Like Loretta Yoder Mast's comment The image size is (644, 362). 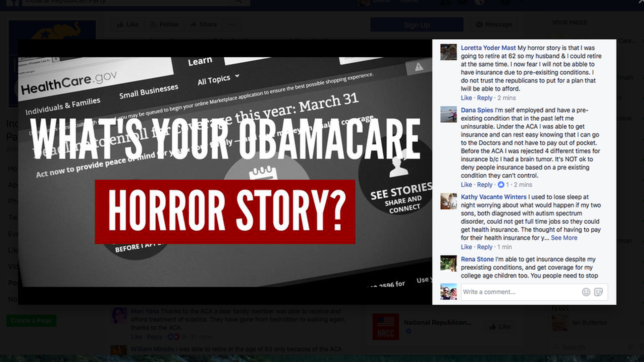(x=466, y=98)
